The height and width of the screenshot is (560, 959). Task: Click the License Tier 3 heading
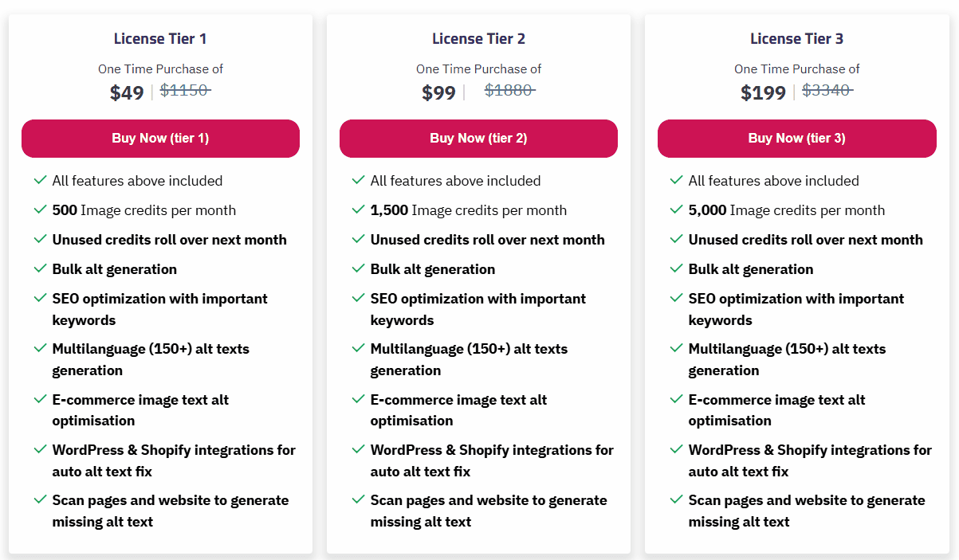point(796,38)
